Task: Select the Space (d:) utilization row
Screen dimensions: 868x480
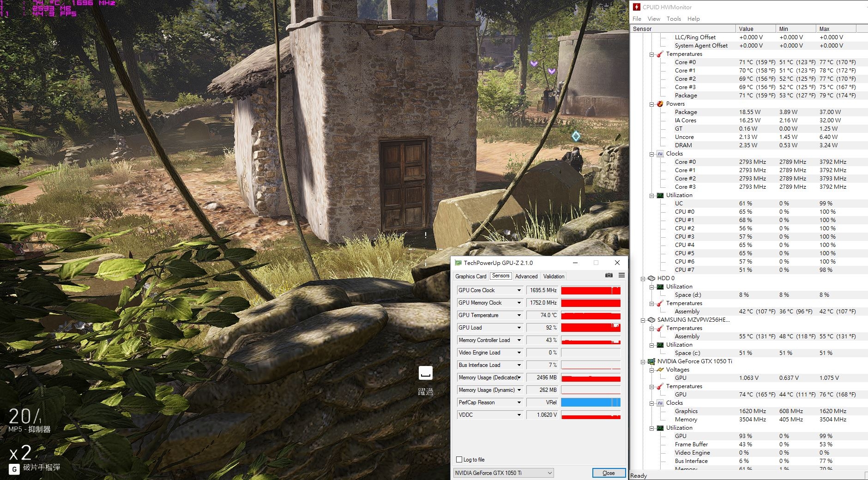Action: (x=749, y=295)
